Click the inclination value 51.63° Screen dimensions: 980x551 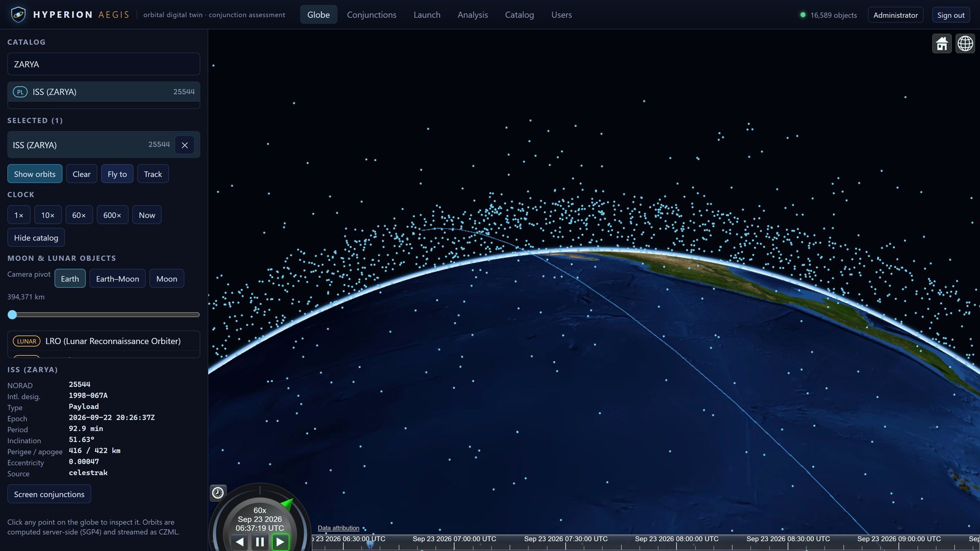[x=81, y=440]
